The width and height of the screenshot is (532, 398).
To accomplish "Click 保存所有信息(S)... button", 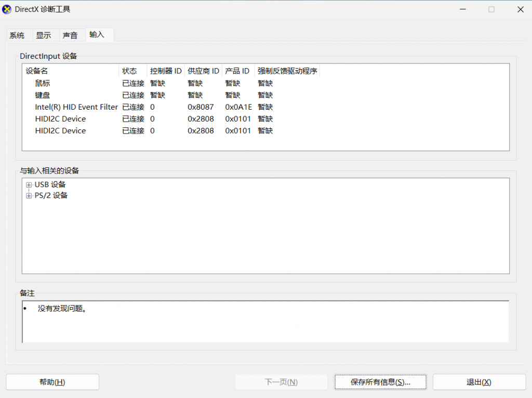I will pyautogui.click(x=380, y=382).
